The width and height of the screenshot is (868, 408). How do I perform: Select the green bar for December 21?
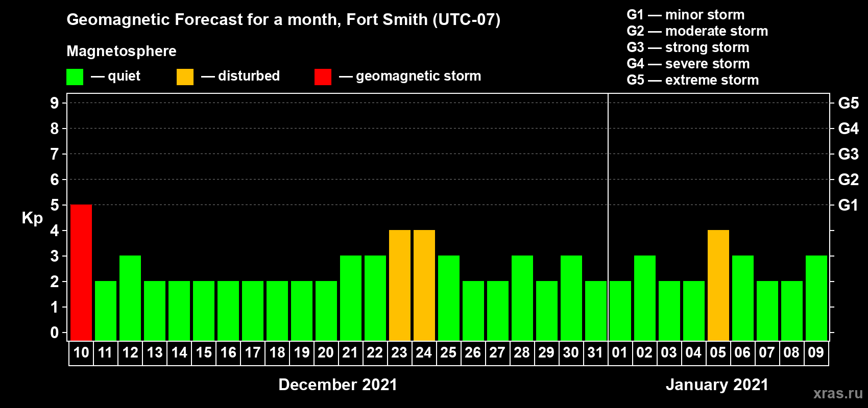pos(351,298)
